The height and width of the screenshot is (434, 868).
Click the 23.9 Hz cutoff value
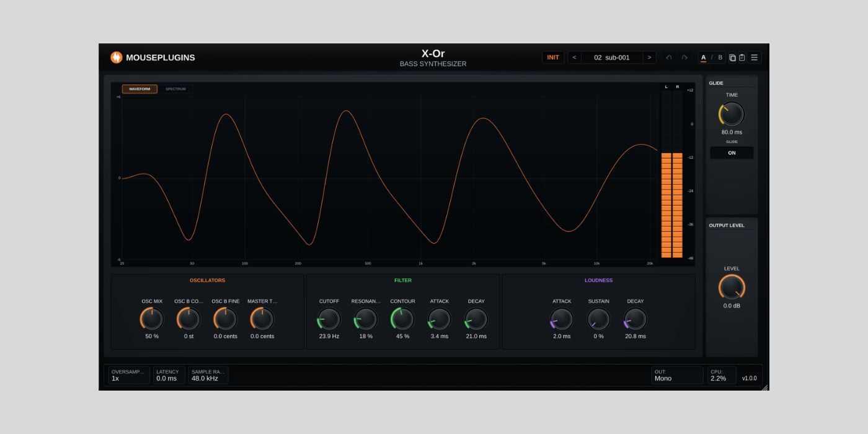coord(329,337)
